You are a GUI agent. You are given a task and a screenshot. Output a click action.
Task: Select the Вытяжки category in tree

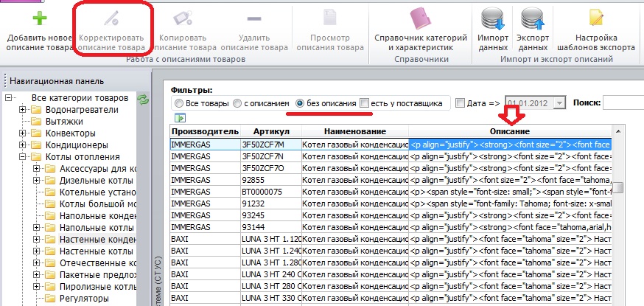coord(64,122)
